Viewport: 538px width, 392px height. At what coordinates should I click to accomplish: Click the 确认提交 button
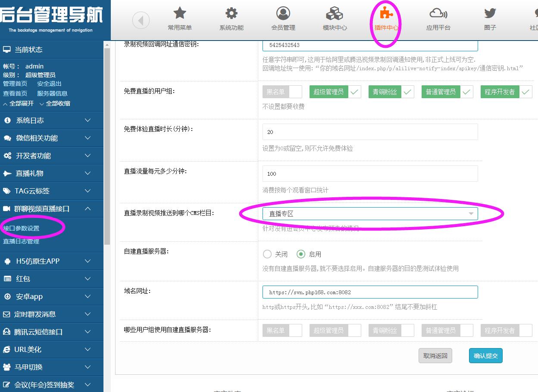(485, 356)
